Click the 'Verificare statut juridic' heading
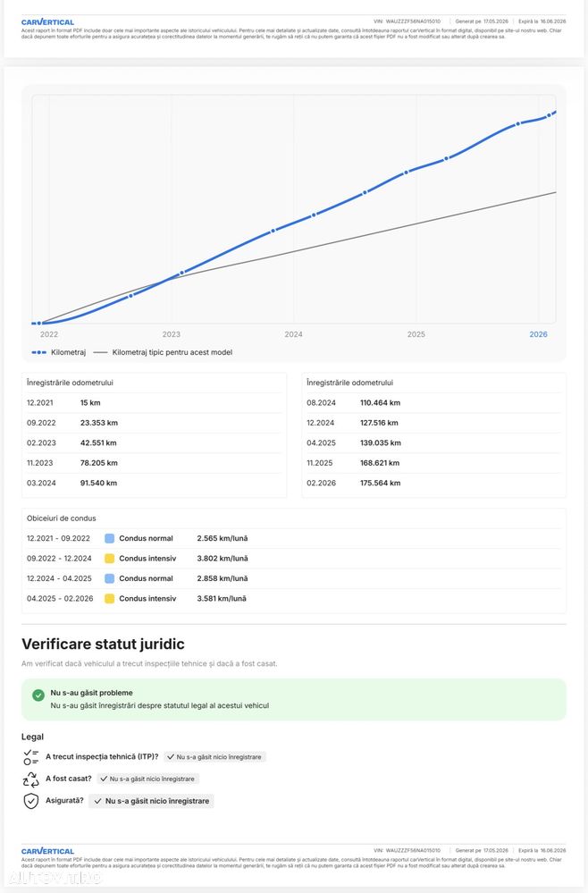This screenshot has width=588, height=893. point(103,644)
